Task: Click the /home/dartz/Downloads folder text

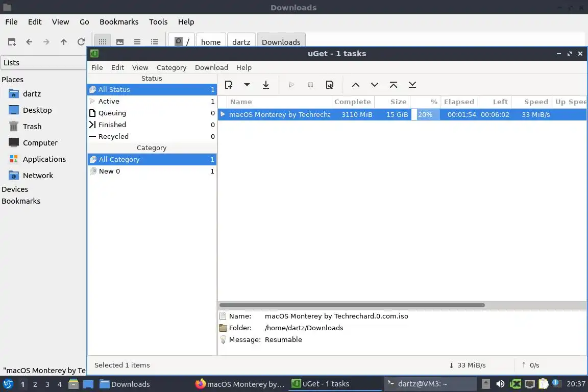Action: pyautogui.click(x=304, y=328)
